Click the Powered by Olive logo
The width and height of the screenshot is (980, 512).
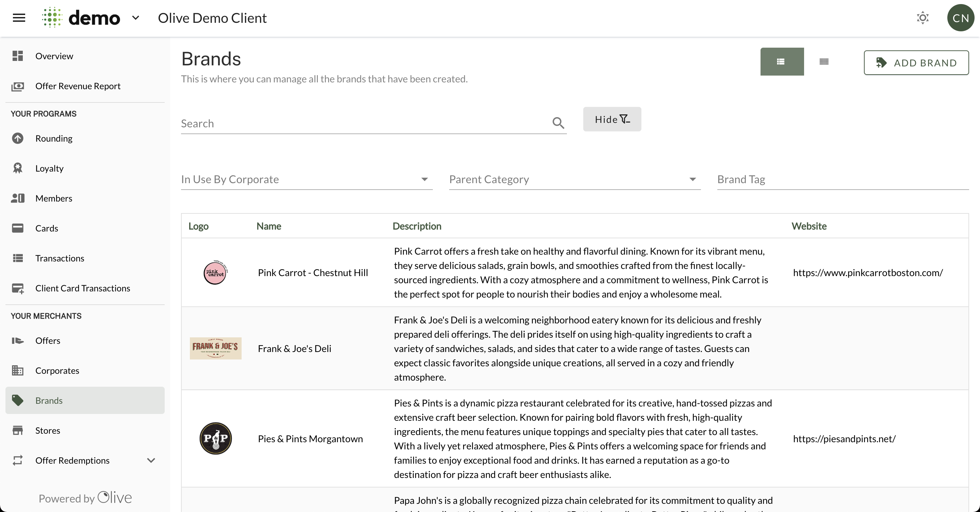click(x=115, y=497)
